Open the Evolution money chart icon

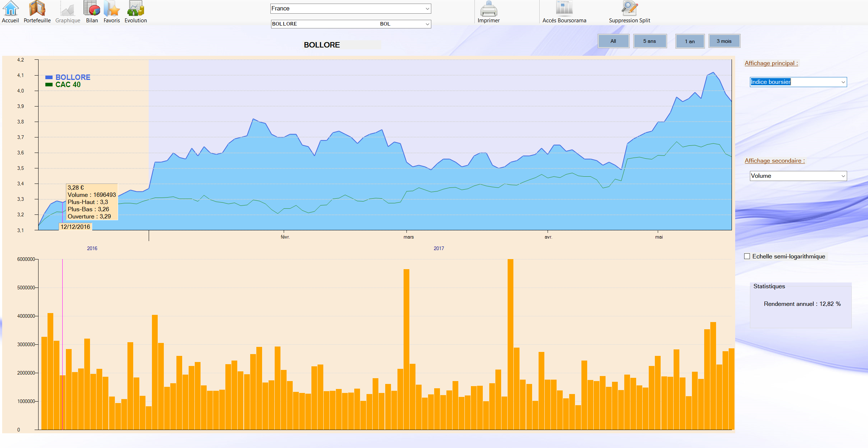coord(136,8)
